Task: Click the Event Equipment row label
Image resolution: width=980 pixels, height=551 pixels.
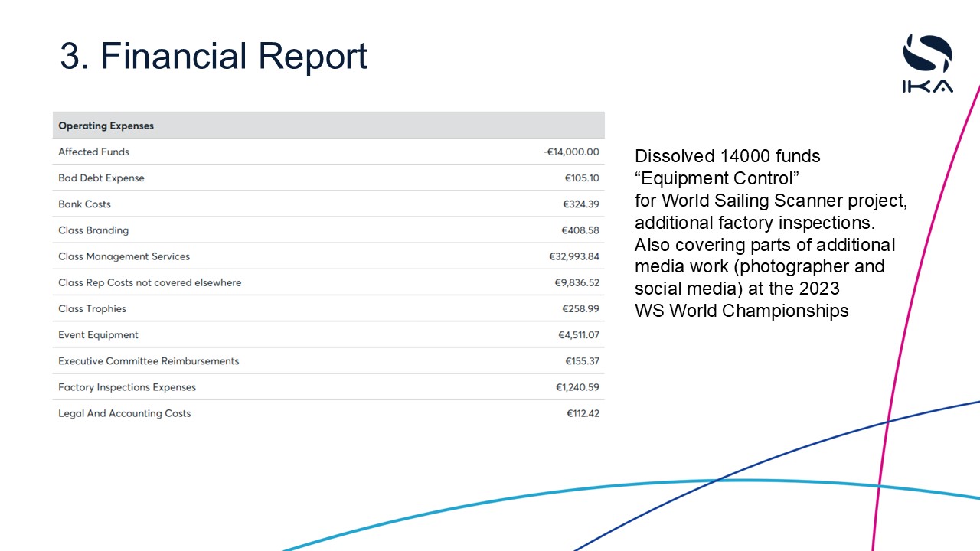Action: [98, 334]
